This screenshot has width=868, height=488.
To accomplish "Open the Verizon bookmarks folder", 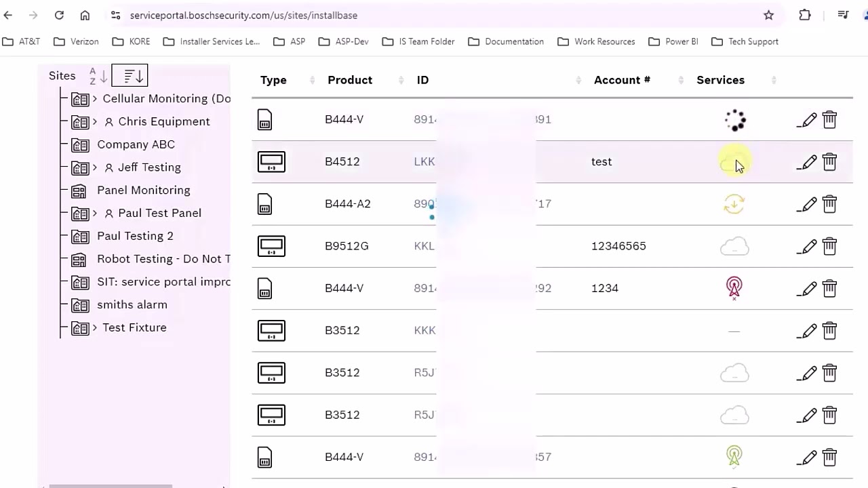I will (x=76, y=41).
